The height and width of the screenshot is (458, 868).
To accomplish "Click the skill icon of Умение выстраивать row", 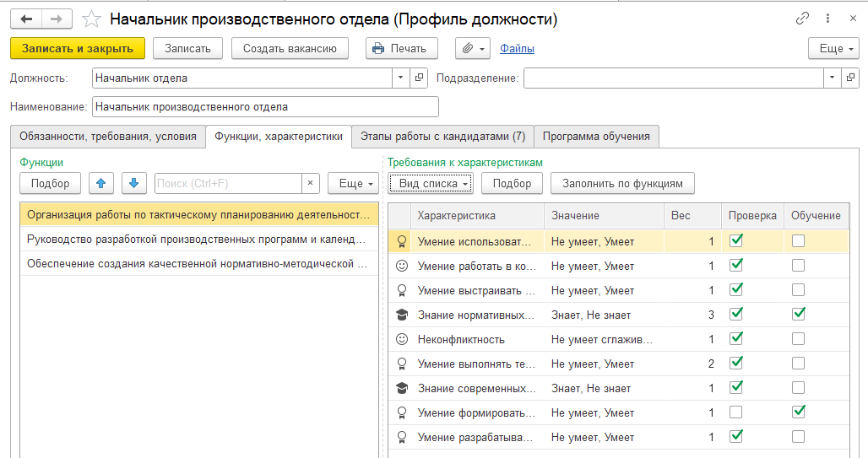I will (402, 290).
